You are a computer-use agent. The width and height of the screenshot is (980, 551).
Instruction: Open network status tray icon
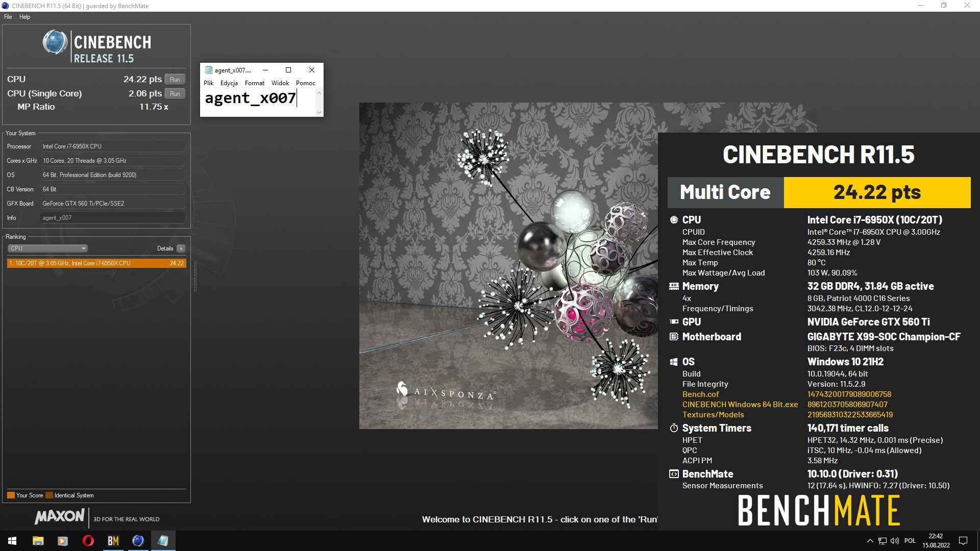click(x=883, y=541)
